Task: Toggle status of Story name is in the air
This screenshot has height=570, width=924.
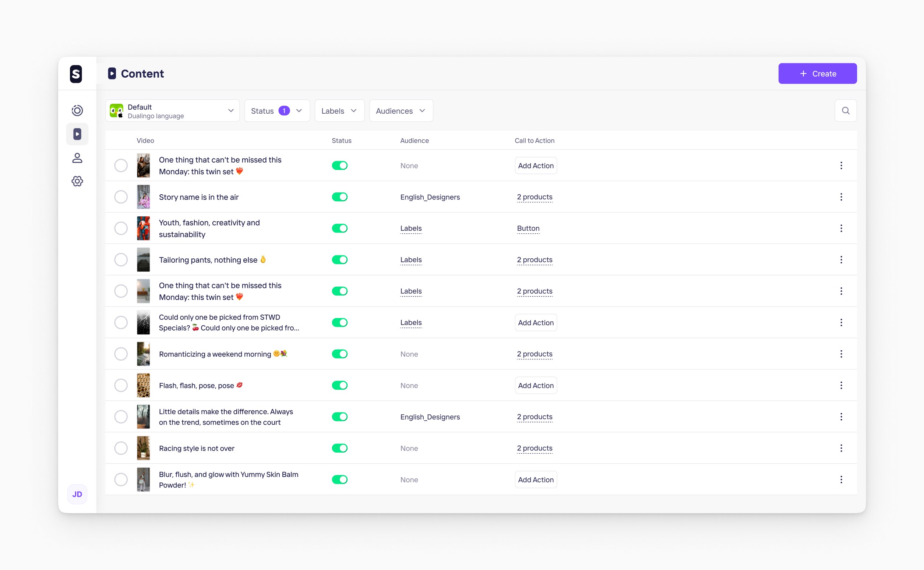Action: [x=339, y=197]
